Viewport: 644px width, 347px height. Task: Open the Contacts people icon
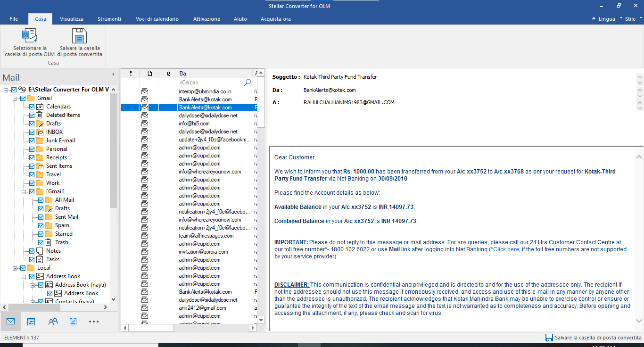point(53,322)
